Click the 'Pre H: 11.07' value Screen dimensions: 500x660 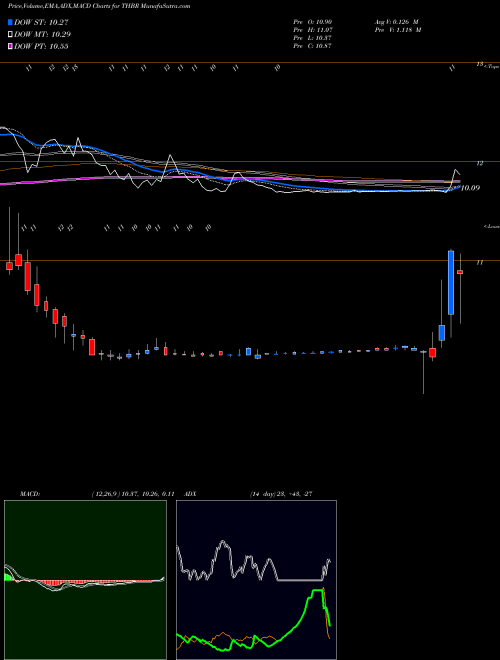coord(313,30)
